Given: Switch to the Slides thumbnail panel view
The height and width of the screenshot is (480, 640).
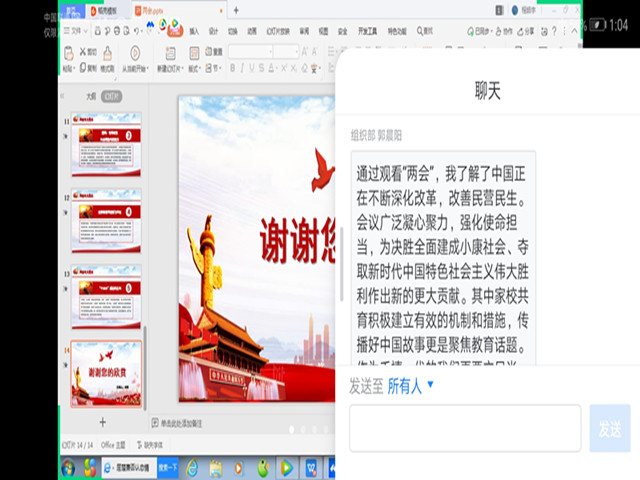Looking at the screenshot, I should click(112, 97).
